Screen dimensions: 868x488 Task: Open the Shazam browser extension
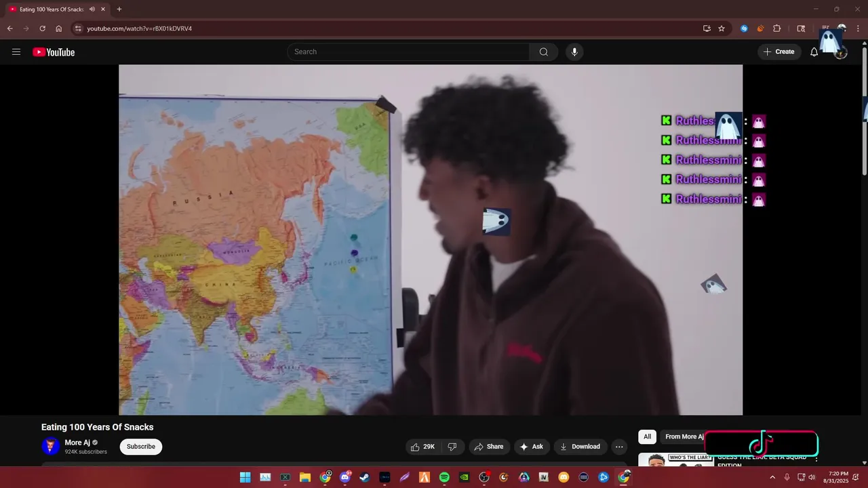click(x=744, y=28)
